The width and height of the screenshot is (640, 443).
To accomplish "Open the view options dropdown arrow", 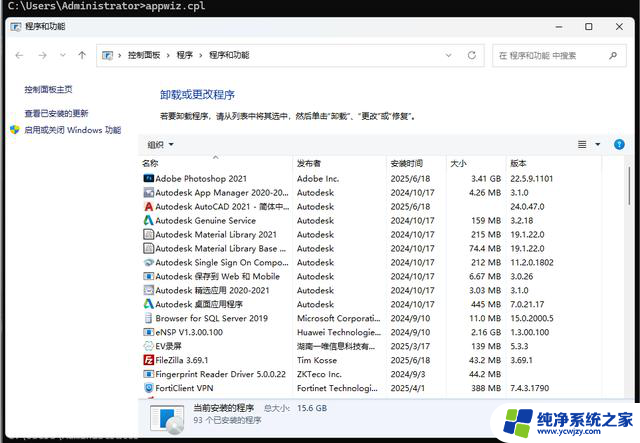I will (x=598, y=144).
